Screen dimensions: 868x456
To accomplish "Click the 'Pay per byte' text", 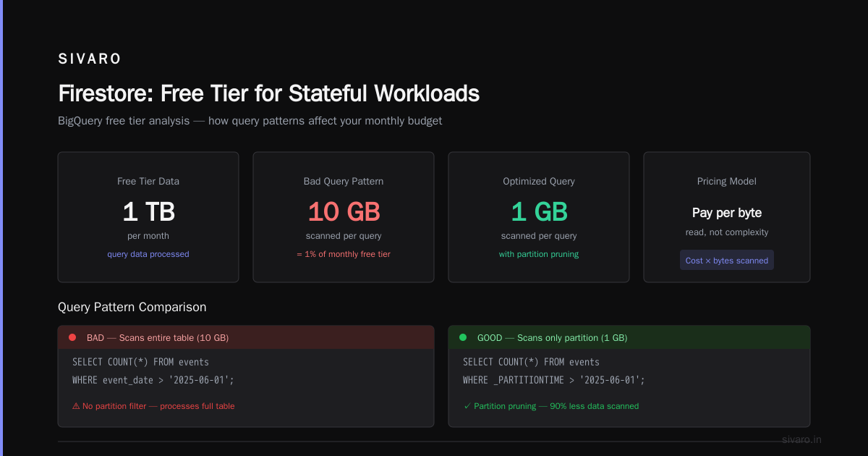I will pos(727,213).
